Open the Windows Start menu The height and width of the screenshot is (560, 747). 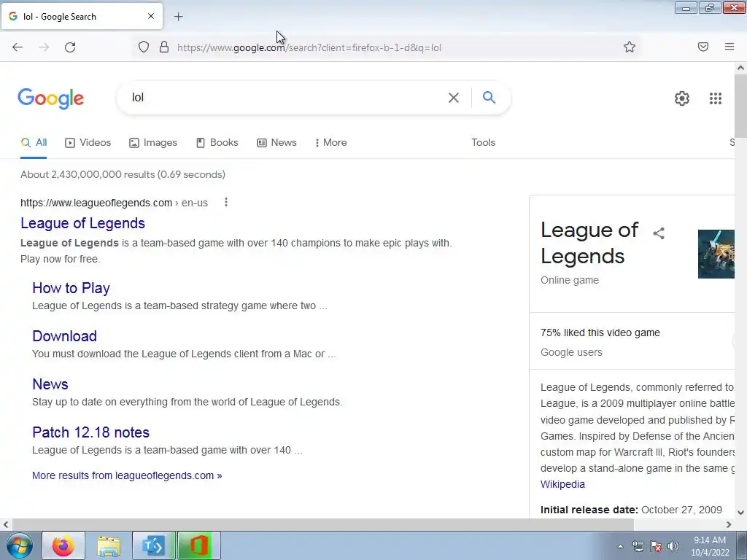[x=20, y=545]
